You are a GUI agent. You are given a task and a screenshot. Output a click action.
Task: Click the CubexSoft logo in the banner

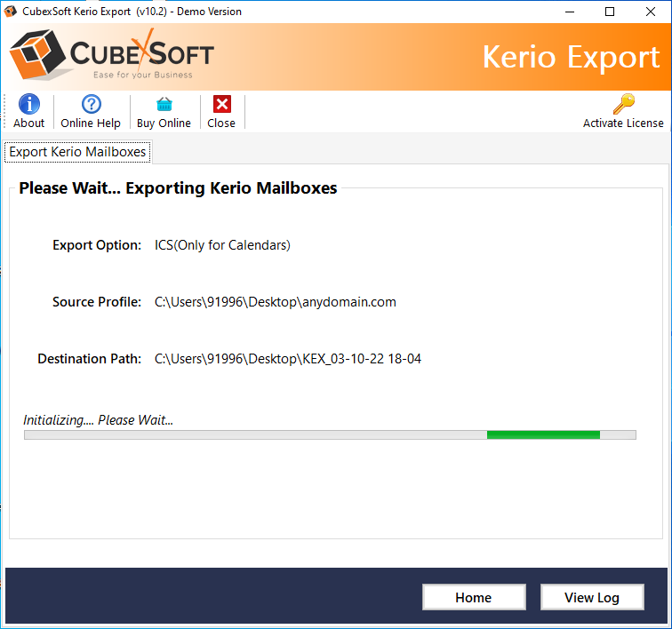pos(111,55)
